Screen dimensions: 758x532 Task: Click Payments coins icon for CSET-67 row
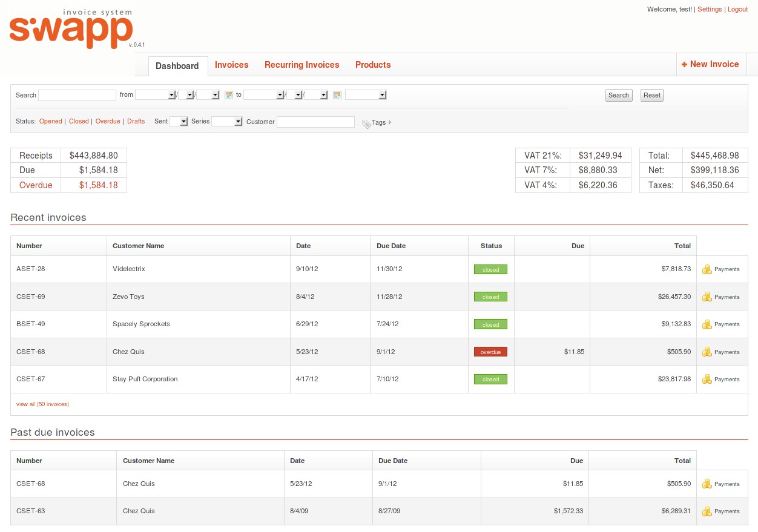(707, 379)
